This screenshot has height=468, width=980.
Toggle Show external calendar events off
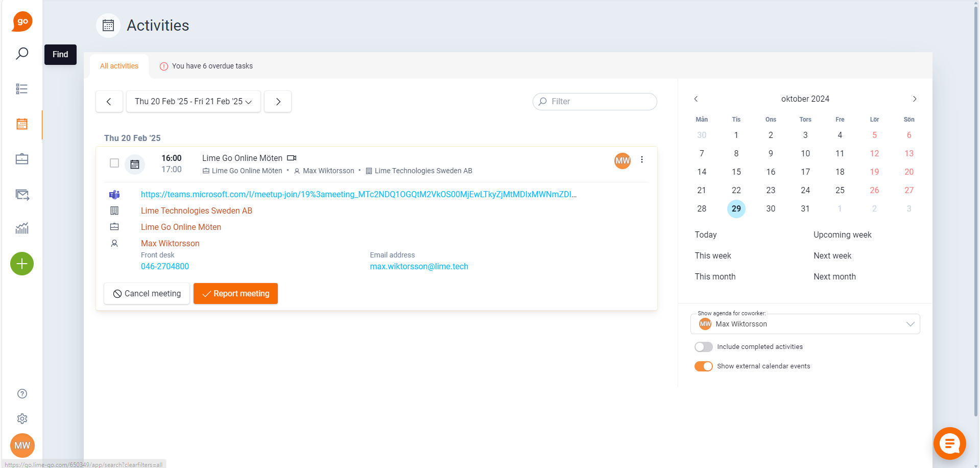tap(703, 366)
